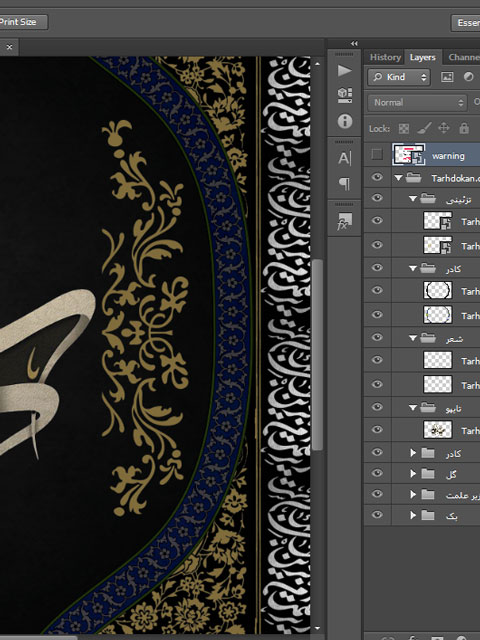
Task: Open the Actions panel play icon
Action: tap(344, 71)
